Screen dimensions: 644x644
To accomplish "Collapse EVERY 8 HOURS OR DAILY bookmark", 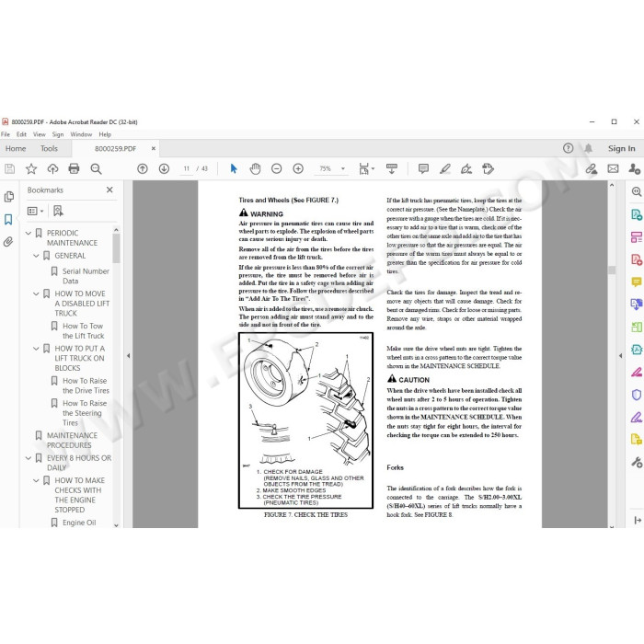I will coord(28,458).
